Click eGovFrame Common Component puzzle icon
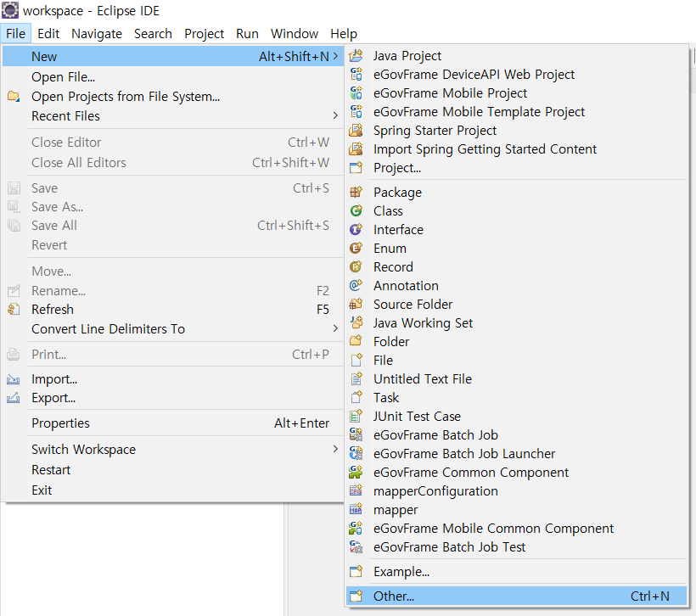The width and height of the screenshot is (696, 616). [x=356, y=473]
